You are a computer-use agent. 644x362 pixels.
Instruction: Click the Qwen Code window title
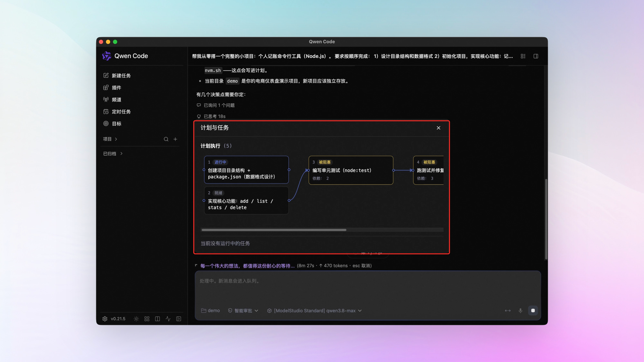pyautogui.click(x=322, y=42)
